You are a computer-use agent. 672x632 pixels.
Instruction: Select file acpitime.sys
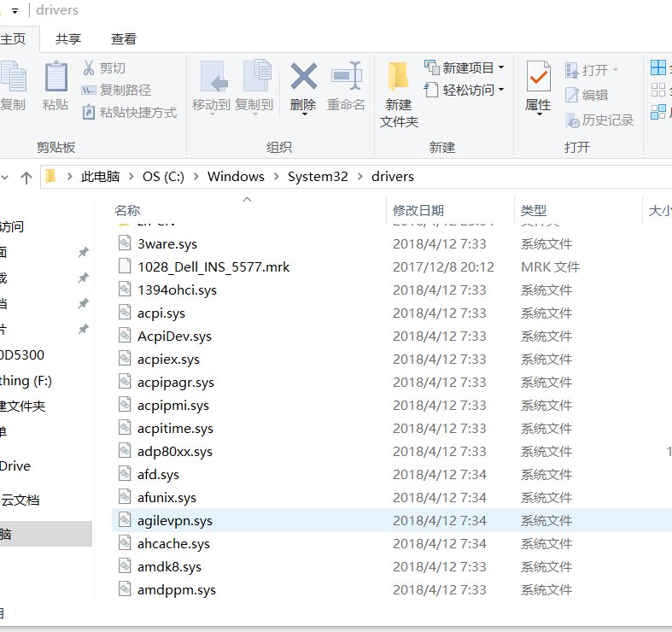[x=175, y=430]
